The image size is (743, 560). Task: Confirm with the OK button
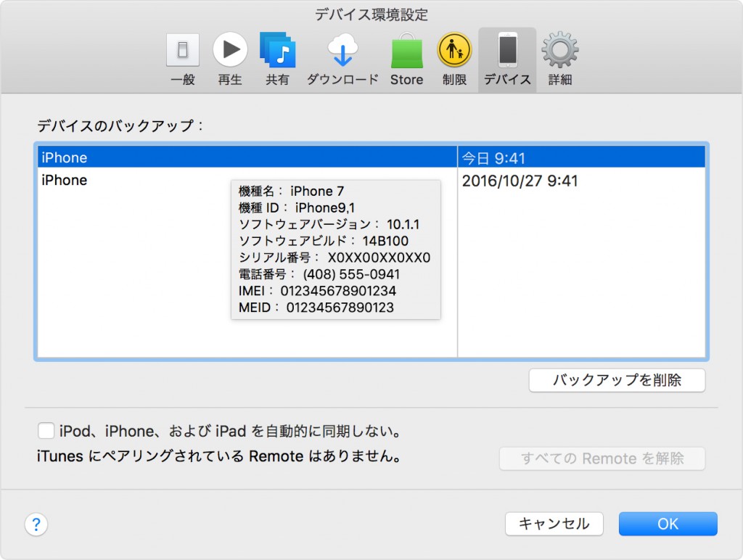point(668,524)
